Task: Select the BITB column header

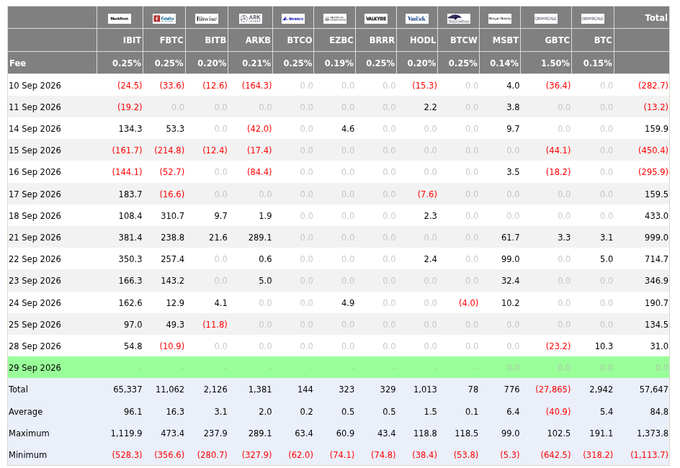Action: (216, 40)
